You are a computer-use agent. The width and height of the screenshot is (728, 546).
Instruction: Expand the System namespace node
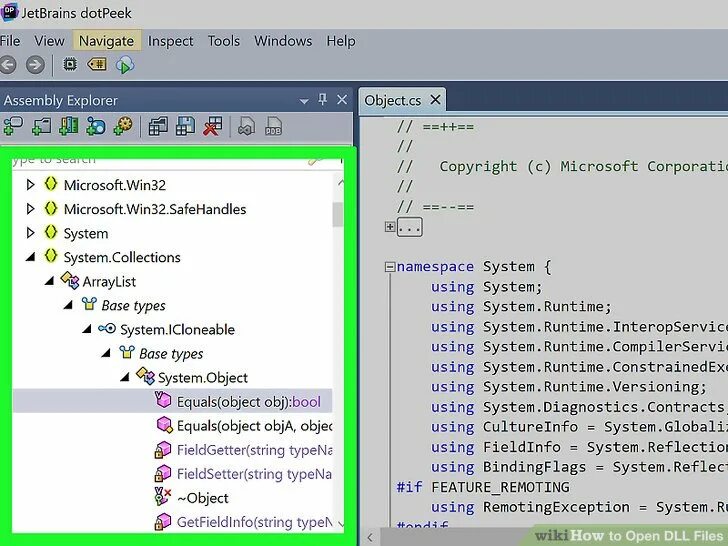pos(30,233)
